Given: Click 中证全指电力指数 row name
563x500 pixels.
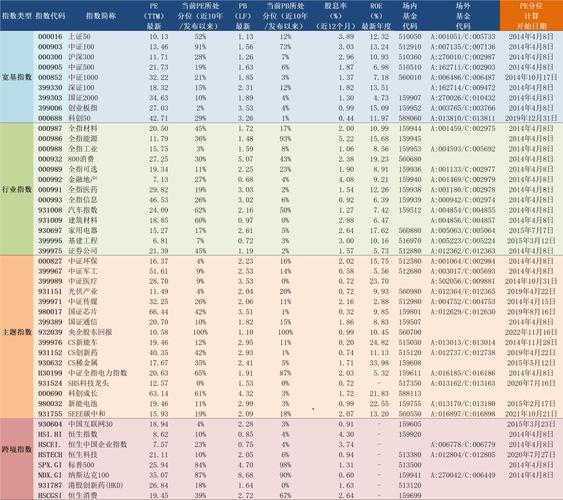Looking at the screenshot, I should pos(98,373).
